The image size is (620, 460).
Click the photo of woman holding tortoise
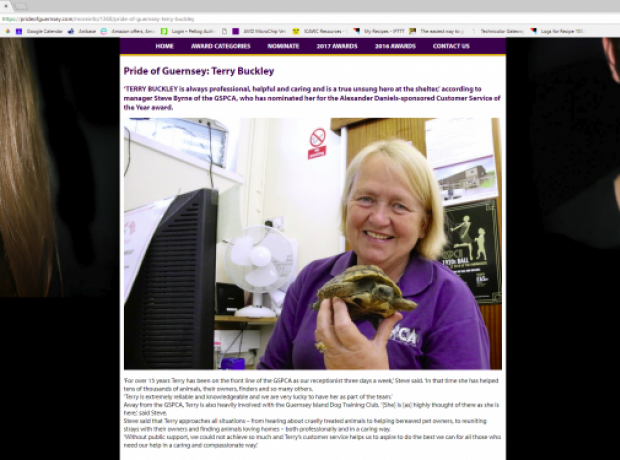pyautogui.click(x=312, y=243)
